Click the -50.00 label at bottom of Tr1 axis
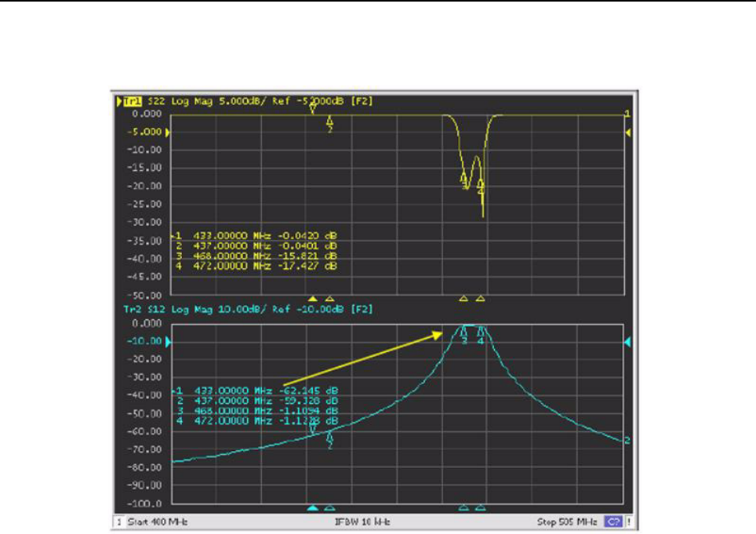 tap(144, 296)
